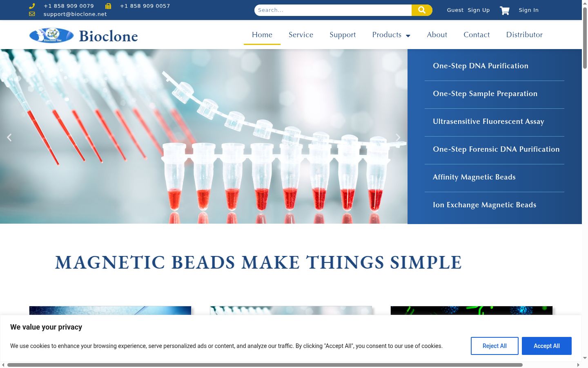This screenshot has height=368, width=588.
Task: Click the Accept All cookies button
Action: (547, 346)
